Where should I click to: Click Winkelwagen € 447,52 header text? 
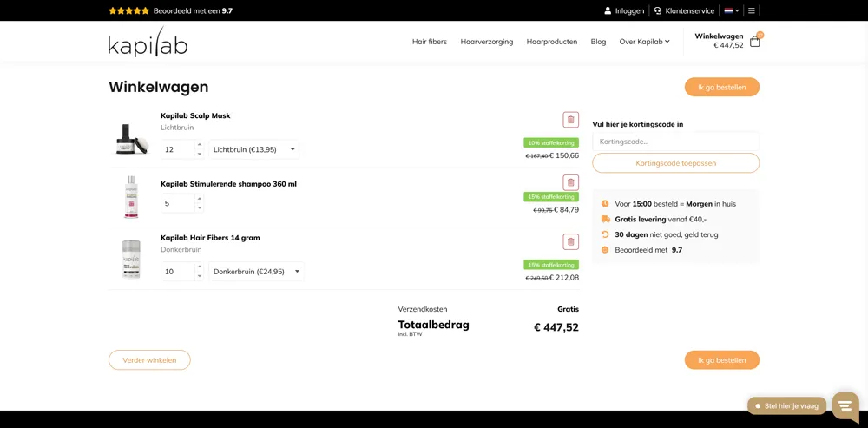(719, 41)
